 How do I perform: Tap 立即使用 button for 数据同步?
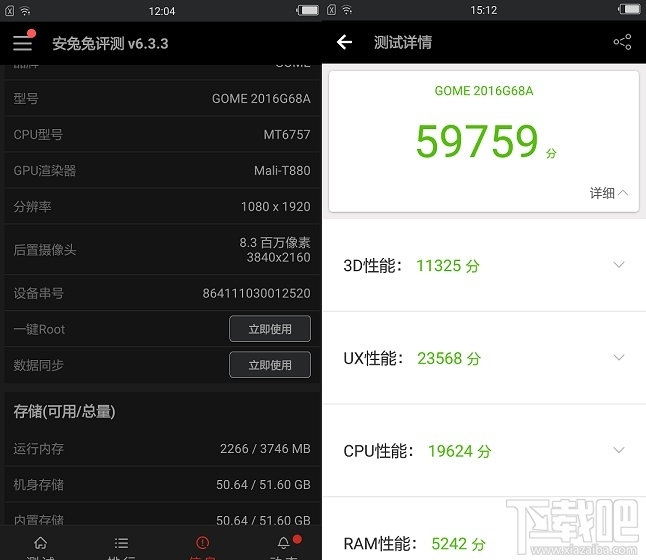pyautogui.click(x=270, y=365)
